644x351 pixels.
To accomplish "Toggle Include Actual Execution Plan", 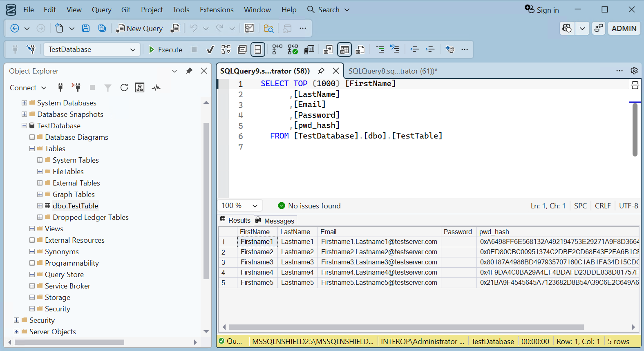I will pyautogui.click(x=277, y=49).
